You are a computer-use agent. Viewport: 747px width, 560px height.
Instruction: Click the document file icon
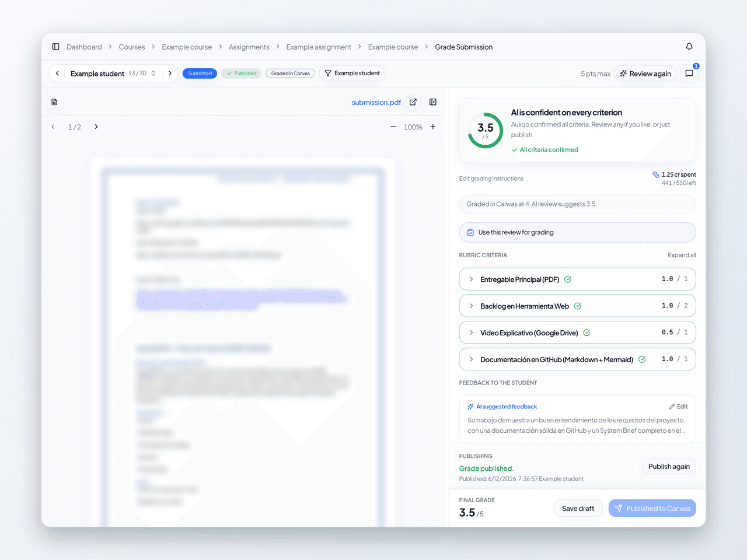54,102
